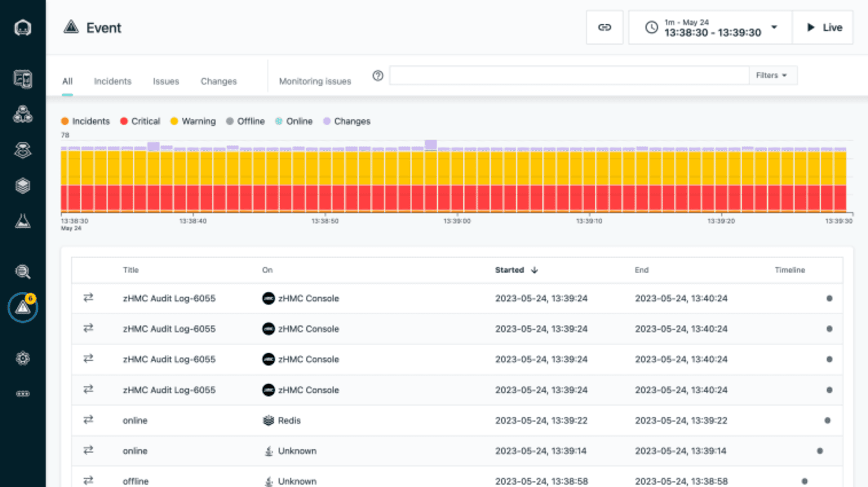Viewport: 868px width, 487px height.
Task: Open the Settings gear sidebar icon
Action: pos(23,358)
